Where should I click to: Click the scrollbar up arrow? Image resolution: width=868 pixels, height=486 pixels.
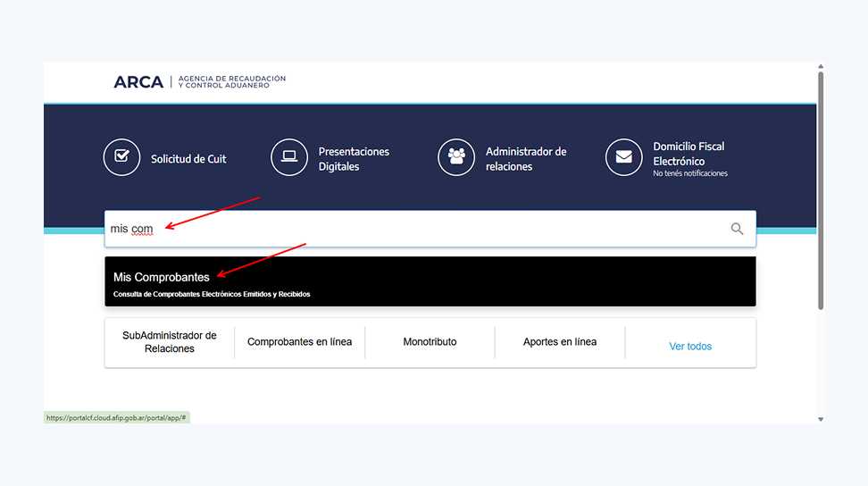pyautogui.click(x=821, y=66)
